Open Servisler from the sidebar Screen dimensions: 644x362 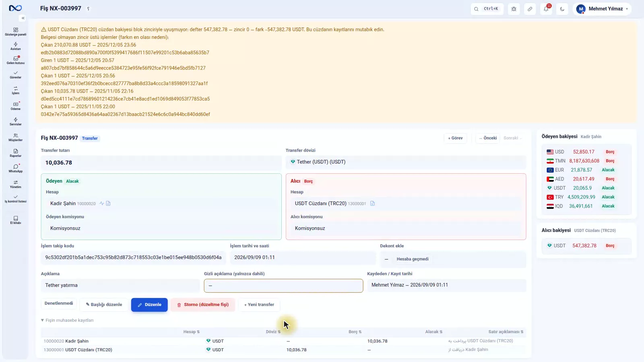pyautogui.click(x=15, y=121)
